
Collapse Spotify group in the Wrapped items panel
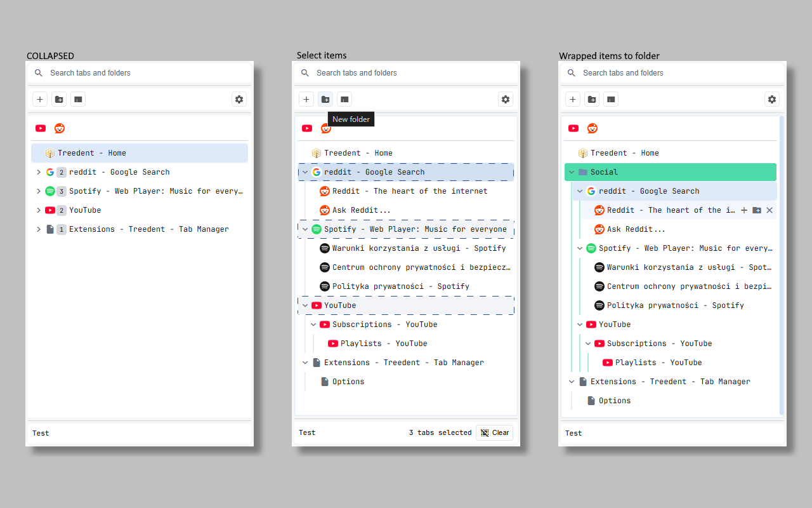[x=580, y=248]
